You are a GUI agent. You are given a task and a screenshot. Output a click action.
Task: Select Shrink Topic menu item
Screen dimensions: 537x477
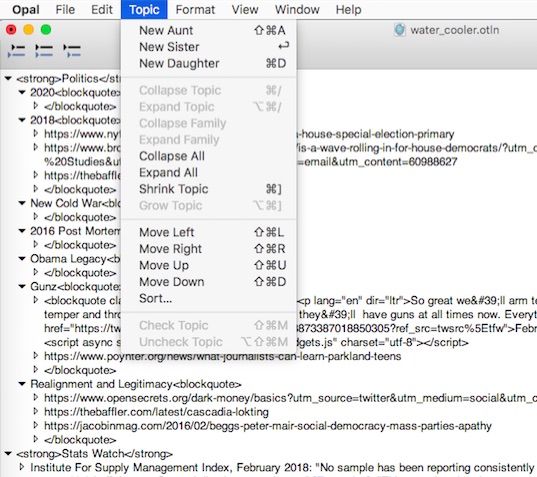click(209, 189)
